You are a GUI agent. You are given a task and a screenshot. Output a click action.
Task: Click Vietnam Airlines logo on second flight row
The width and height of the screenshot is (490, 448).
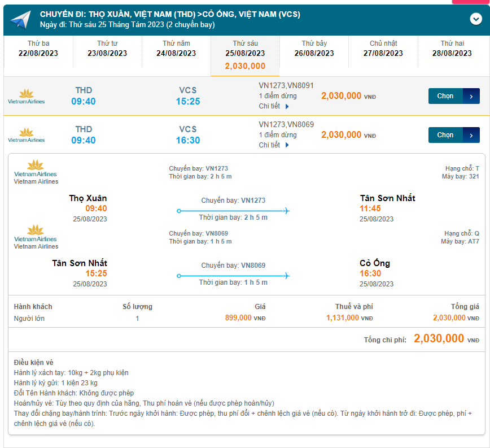point(26,136)
